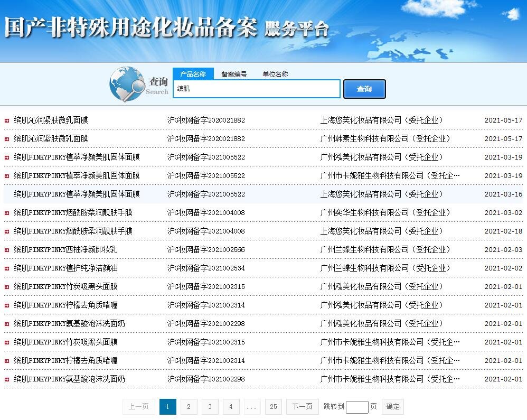Screen dimensions: 527x420
Task: Click red bullet beside 植护纯净洁颜油
Action: pyautogui.click(x=7, y=268)
